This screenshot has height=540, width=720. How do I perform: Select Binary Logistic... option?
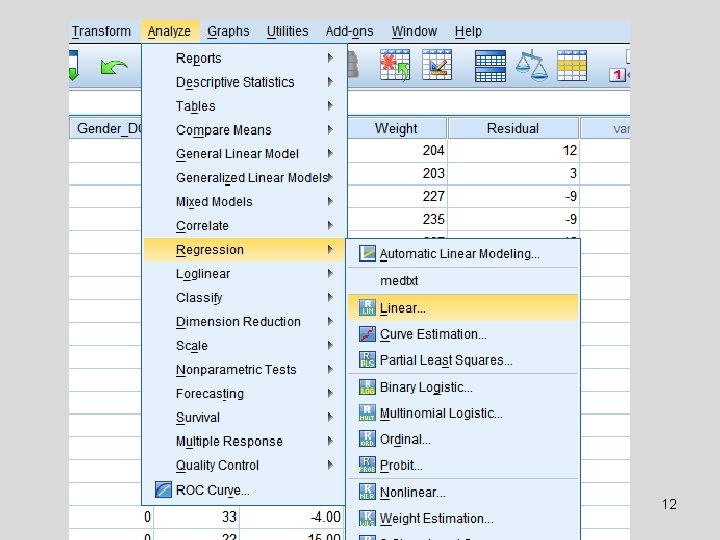(463, 387)
